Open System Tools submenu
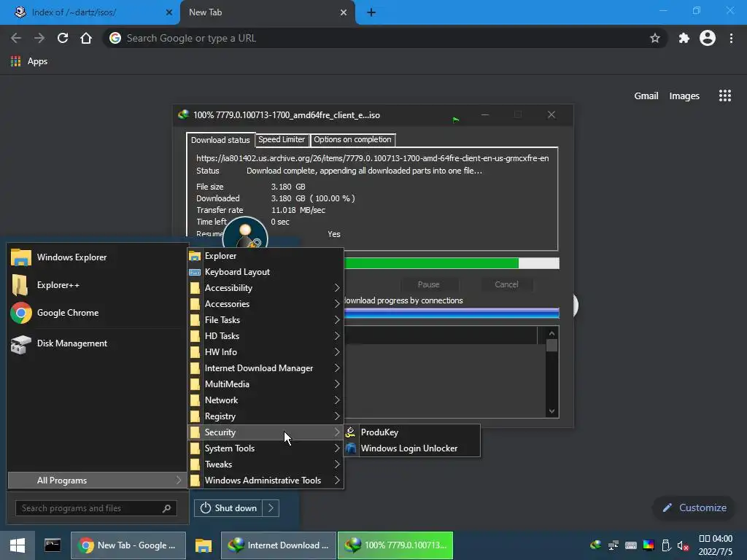 (x=266, y=448)
